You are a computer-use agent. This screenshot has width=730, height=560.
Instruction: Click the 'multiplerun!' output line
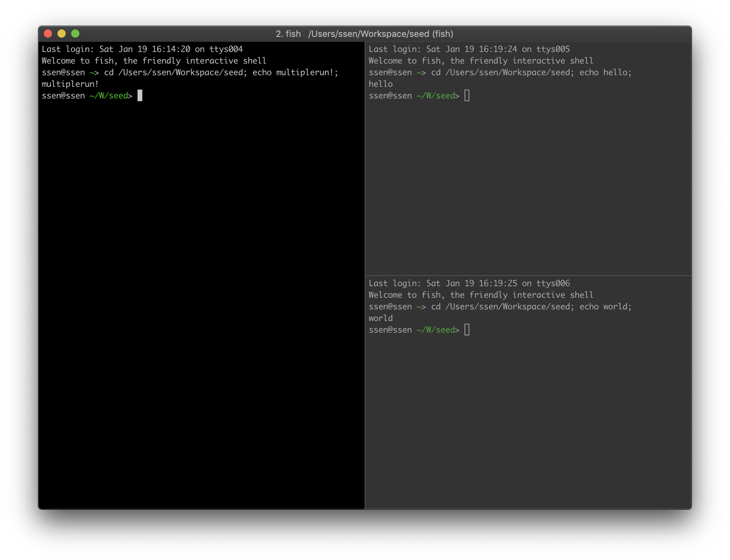[70, 84]
